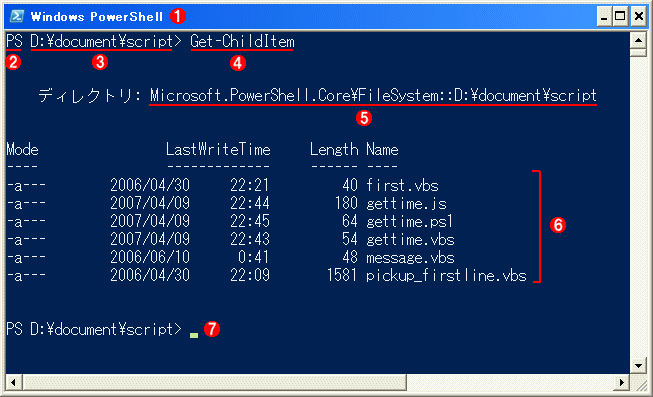Click the horizontal scrollbar right arrow

(622, 382)
